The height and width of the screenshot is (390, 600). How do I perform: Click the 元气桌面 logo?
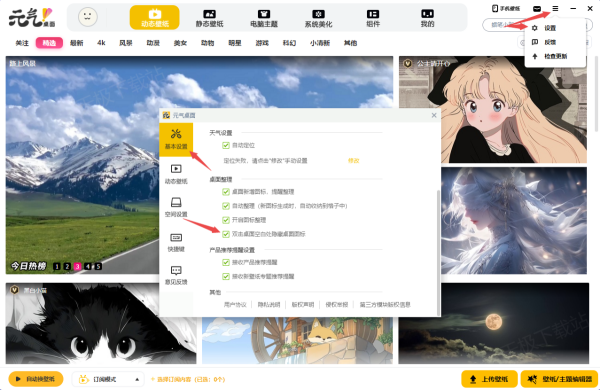[32, 18]
